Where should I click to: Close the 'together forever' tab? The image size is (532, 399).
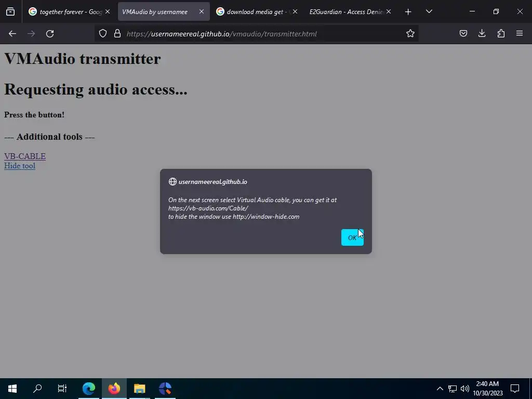(x=108, y=12)
